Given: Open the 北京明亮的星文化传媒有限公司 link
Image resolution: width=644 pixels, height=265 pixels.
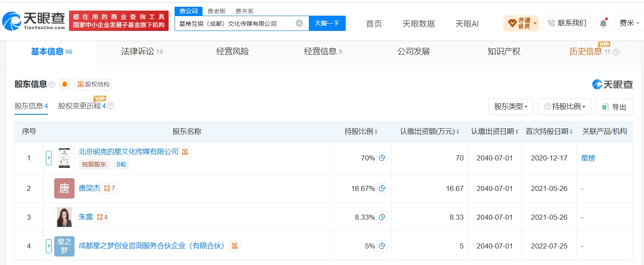Looking at the screenshot, I should pos(128,152).
